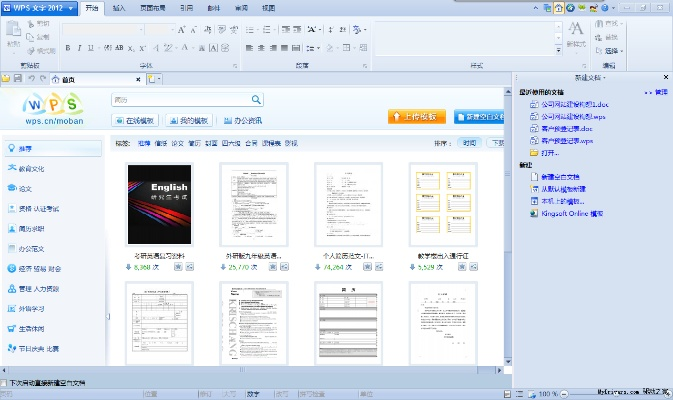This screenshot has height=400, width=673.
Task: Open Kingsoft Online templates link
Action: click(x=572, y=213)
